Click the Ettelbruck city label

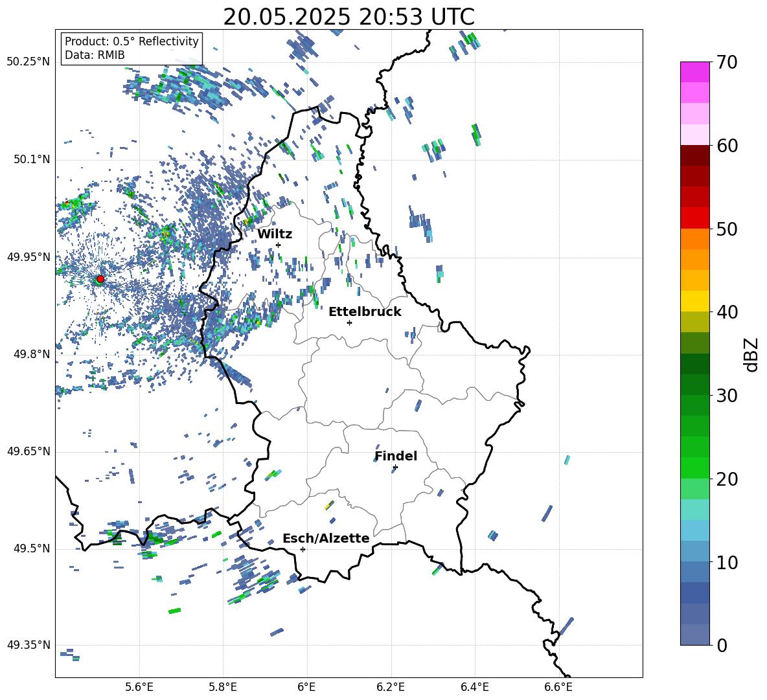(365, 312)
